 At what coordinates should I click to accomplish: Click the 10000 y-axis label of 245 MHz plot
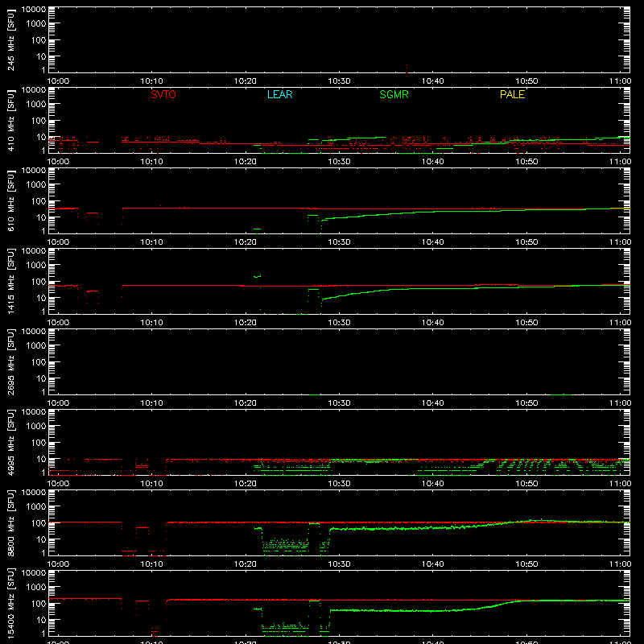point(34,9)
